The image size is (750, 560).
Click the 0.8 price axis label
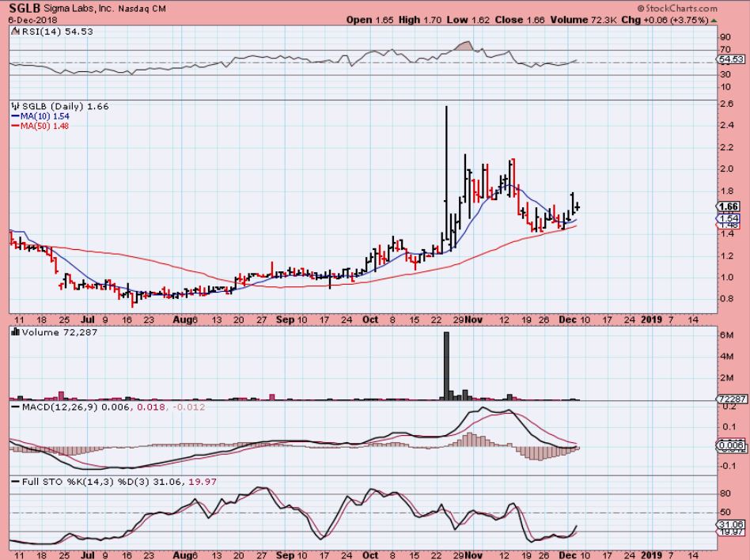tap(727, 298)
